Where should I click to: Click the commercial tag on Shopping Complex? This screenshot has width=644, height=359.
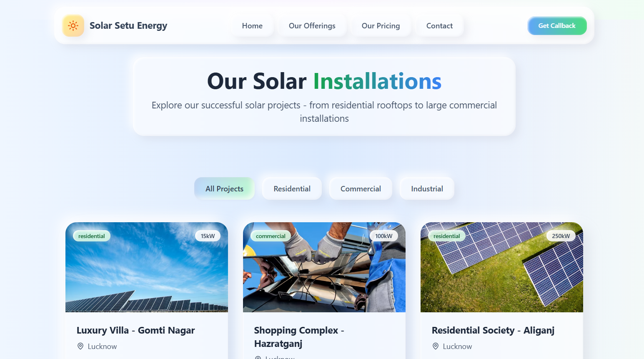coord(271,236)
